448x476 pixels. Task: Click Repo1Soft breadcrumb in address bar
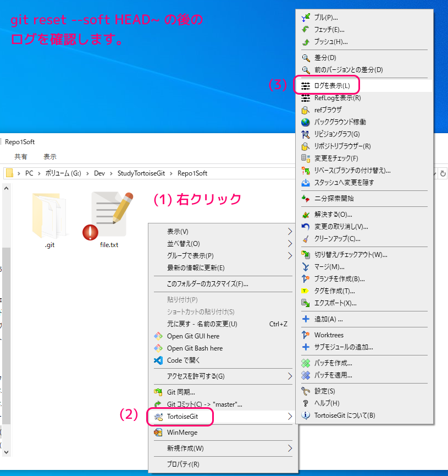(192, 173)
